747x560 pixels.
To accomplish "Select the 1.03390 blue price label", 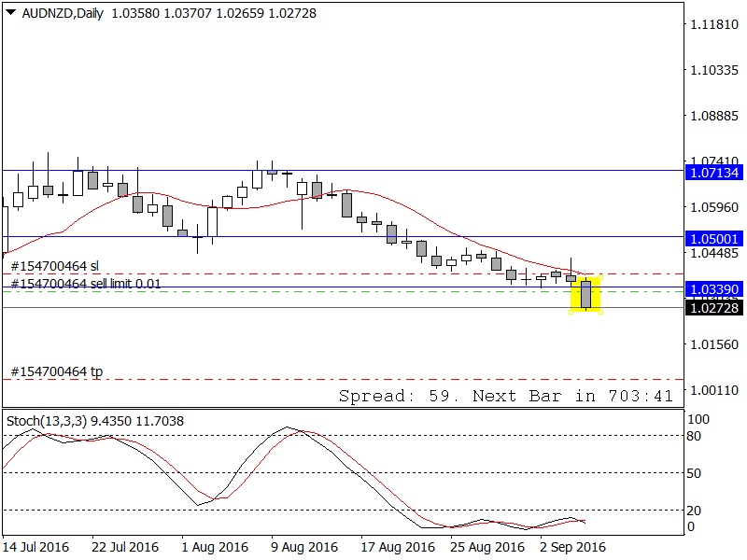I will pyautogui.click(x=714, y=289).
